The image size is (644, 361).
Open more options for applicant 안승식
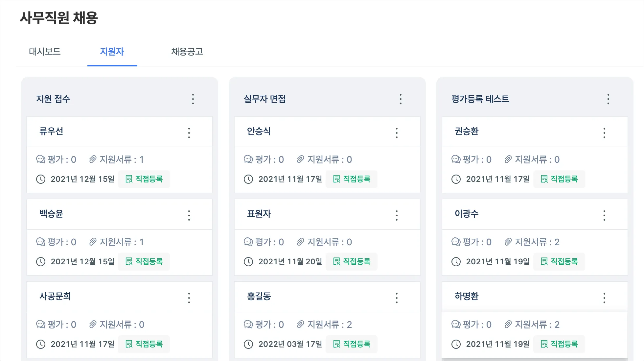397,133
